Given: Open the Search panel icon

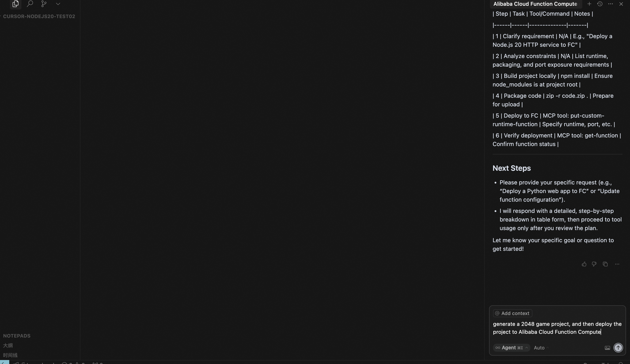Looking at the screenshot, I should click(30, 4).
